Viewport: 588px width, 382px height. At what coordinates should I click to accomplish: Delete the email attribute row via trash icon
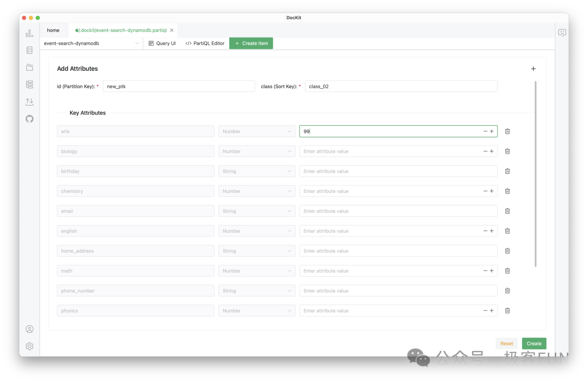coord(507,211)
